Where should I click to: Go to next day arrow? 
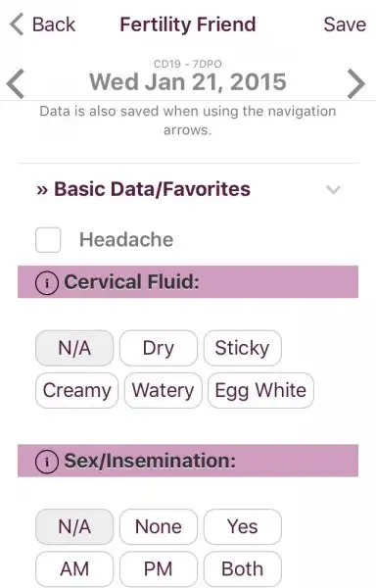(356, 83)
